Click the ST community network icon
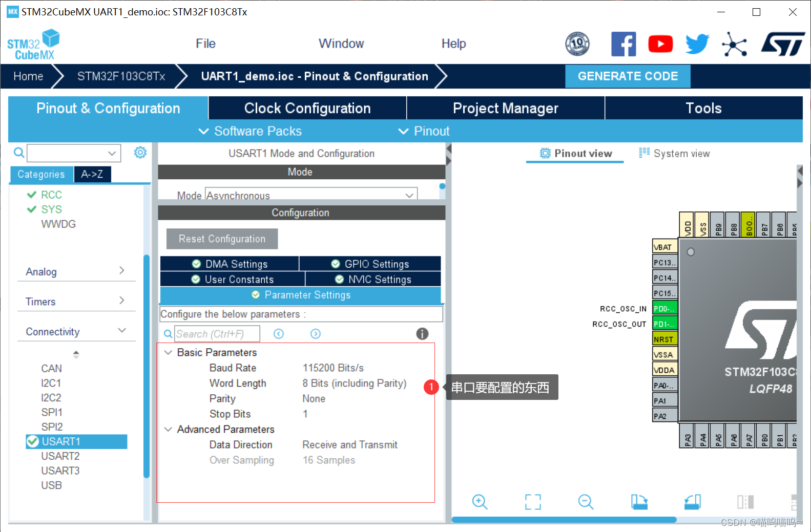The image size is (811, 532). click(x=734, y=45)
